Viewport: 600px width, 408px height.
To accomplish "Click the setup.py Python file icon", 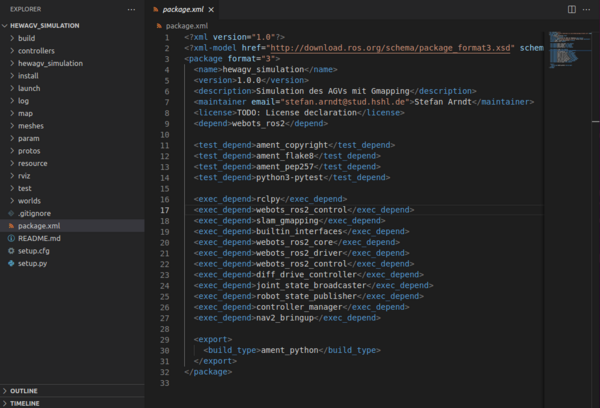I will point(10,264).
